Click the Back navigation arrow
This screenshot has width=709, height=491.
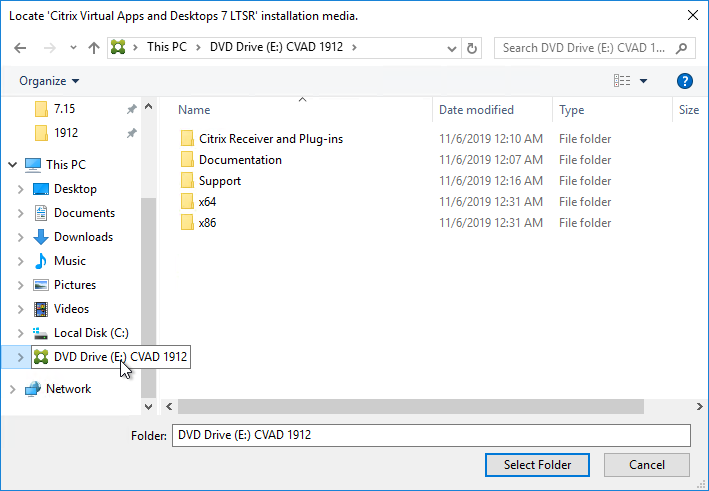pos(20,48)
